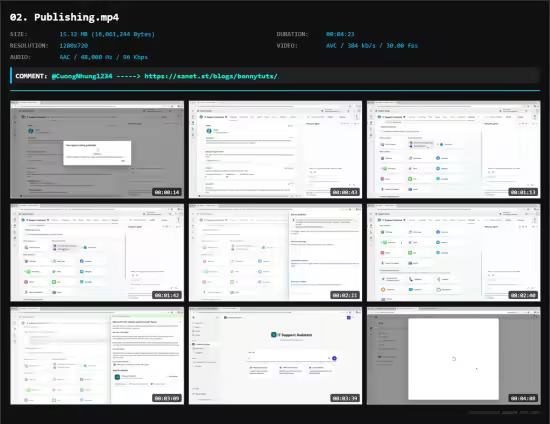
Task: Click the "02. Publishing.mp4" file title
Action: click(x=65, y=17)
